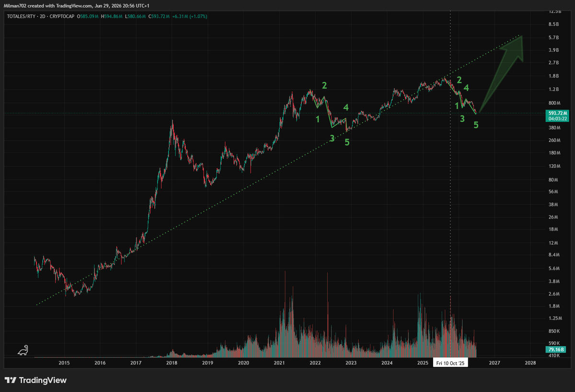Click the 120M price scale label
Image resolution: width=575 pixels, height=392 pixels.
(x=553, y=166)
